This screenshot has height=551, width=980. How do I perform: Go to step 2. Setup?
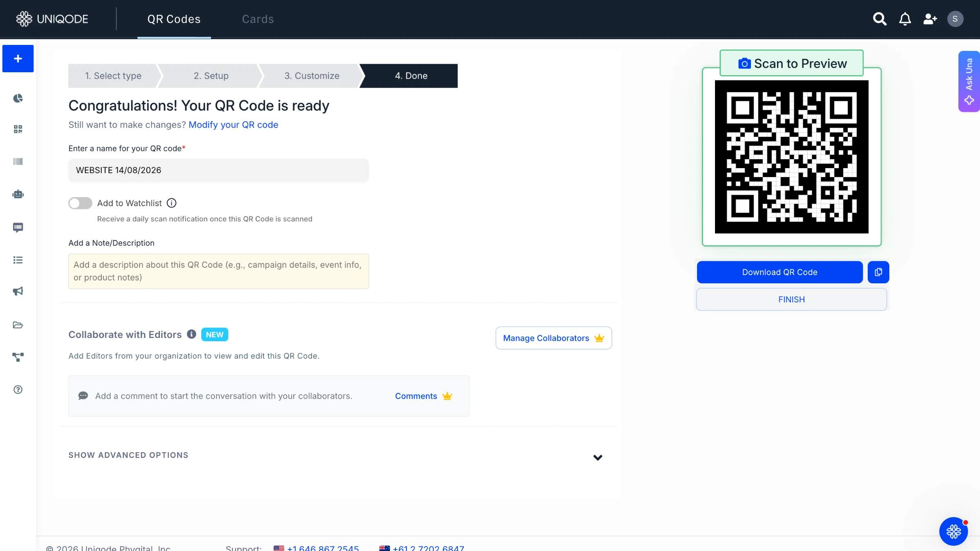coord(211,76)
